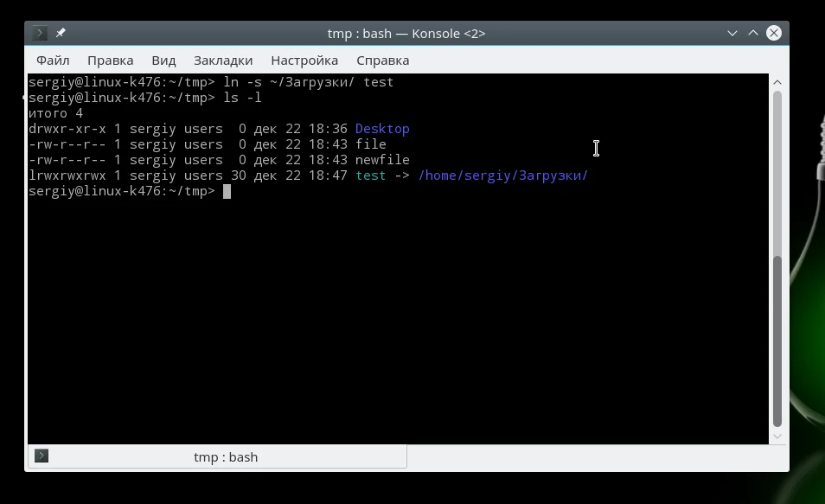
Task: Click the test symlink name
Action: (x=370, y=175)
